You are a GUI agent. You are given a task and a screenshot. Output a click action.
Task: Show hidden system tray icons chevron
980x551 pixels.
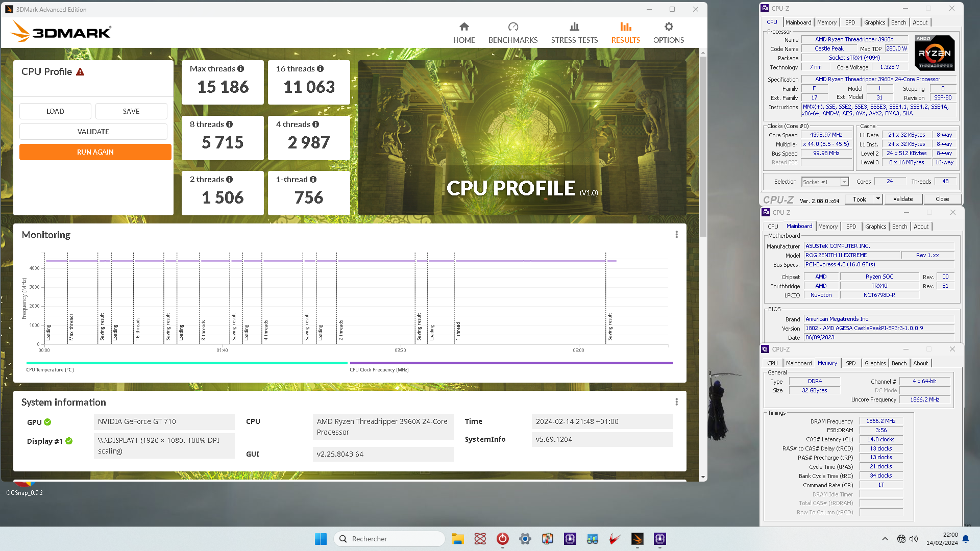pyautogui.click(x=885, y=539)
